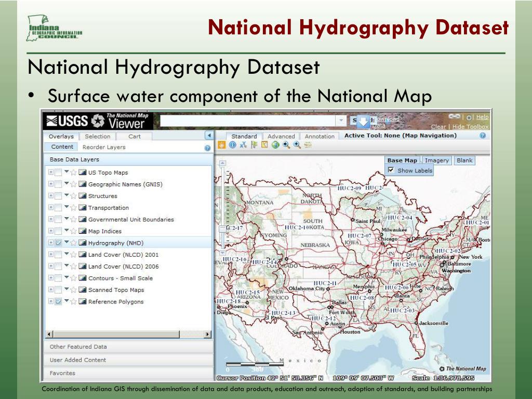
Task: Switch map to Imagery view
Action: point(436,161)
